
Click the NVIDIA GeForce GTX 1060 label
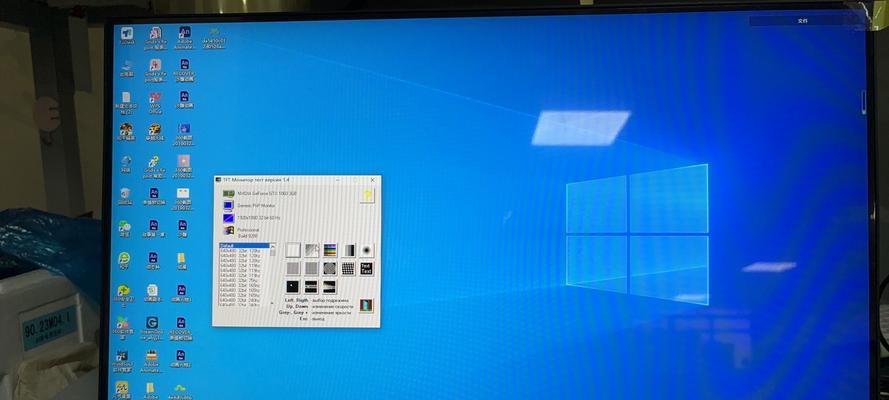tap(267, 194)
